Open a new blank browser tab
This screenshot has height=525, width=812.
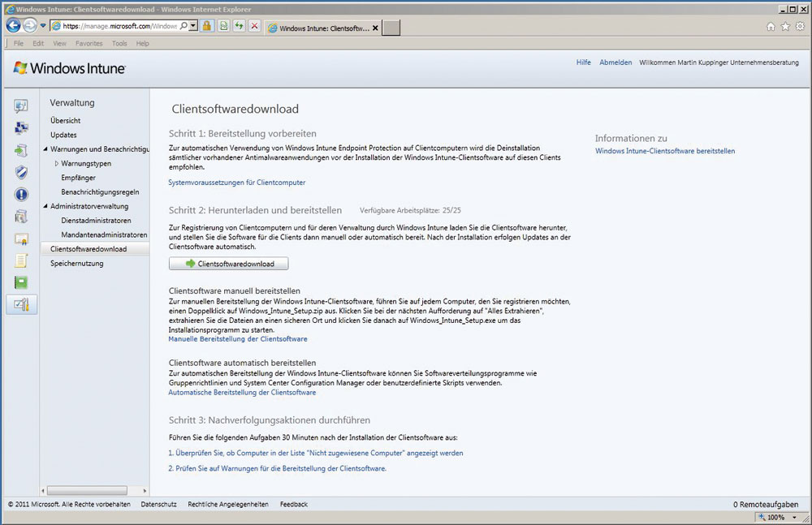391,28
